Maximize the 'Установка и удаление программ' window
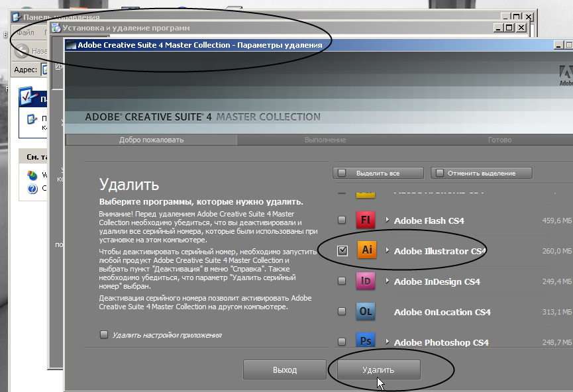This screenshot has width=573, height=392. tap(509, 27)
